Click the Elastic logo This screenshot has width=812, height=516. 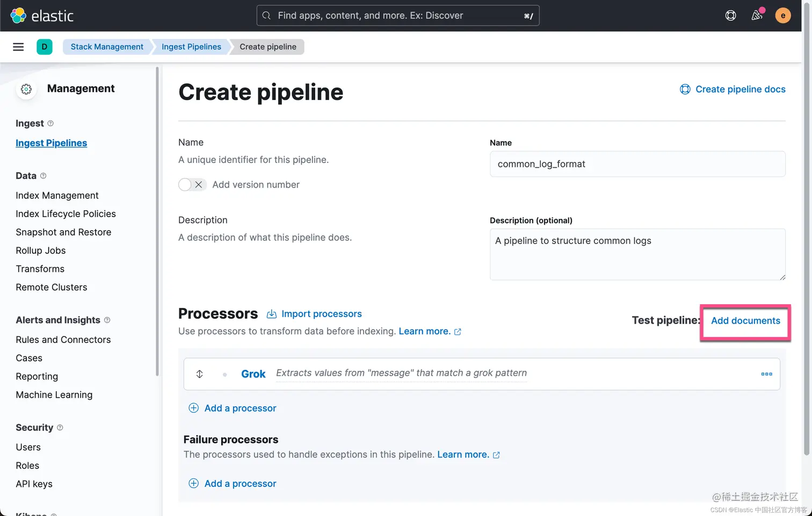42,16
